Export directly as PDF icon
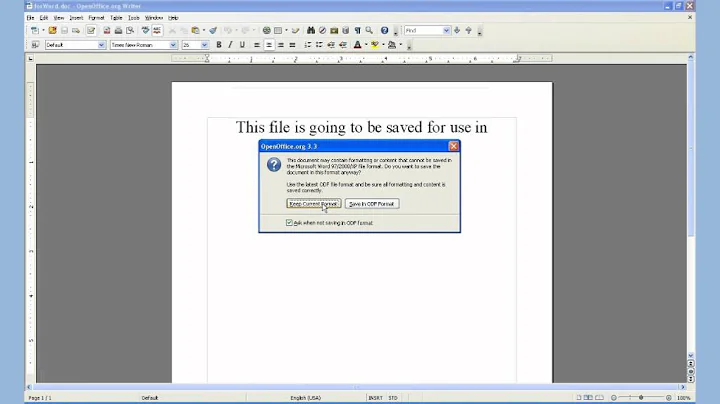720x404 pixels. click(107, 30)
